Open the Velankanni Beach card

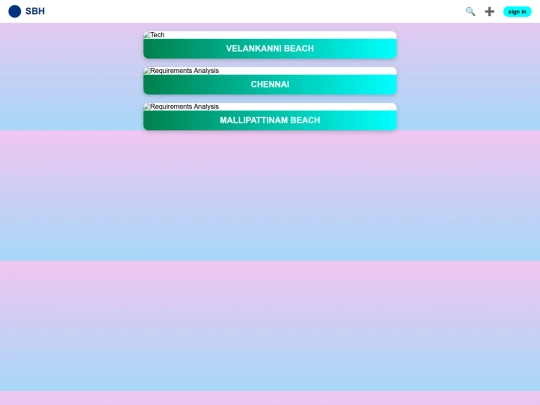coord(270,45)
